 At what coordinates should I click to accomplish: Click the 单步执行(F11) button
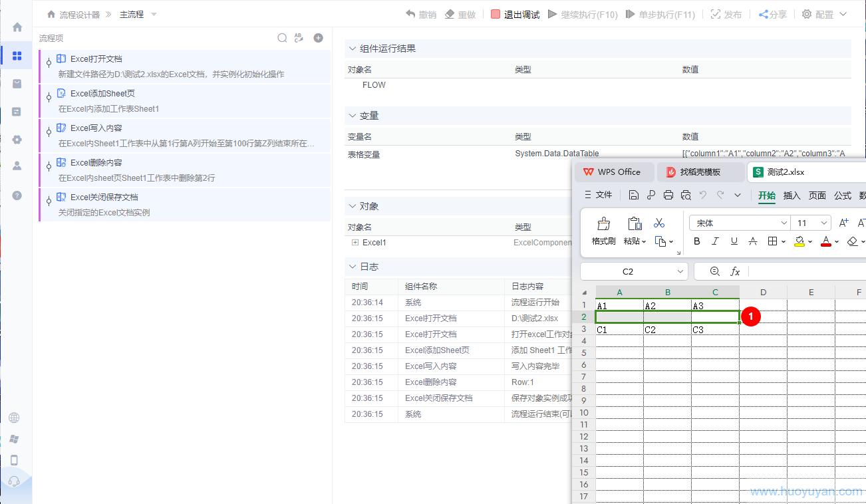point(660,15)
